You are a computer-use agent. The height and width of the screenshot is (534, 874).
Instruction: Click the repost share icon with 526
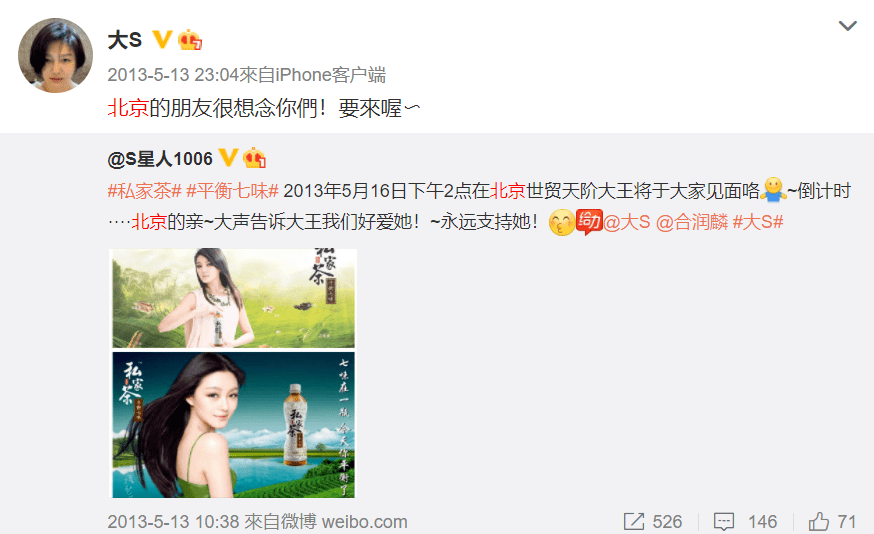(634, 522)
